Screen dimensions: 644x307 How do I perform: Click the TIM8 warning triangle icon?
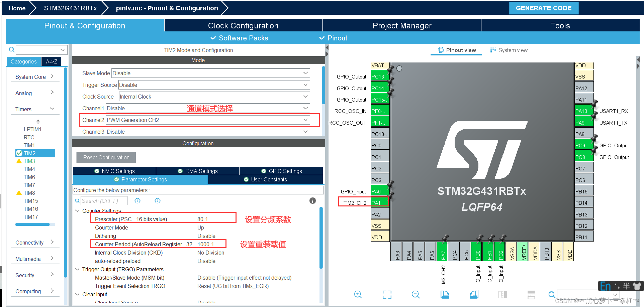19,193
